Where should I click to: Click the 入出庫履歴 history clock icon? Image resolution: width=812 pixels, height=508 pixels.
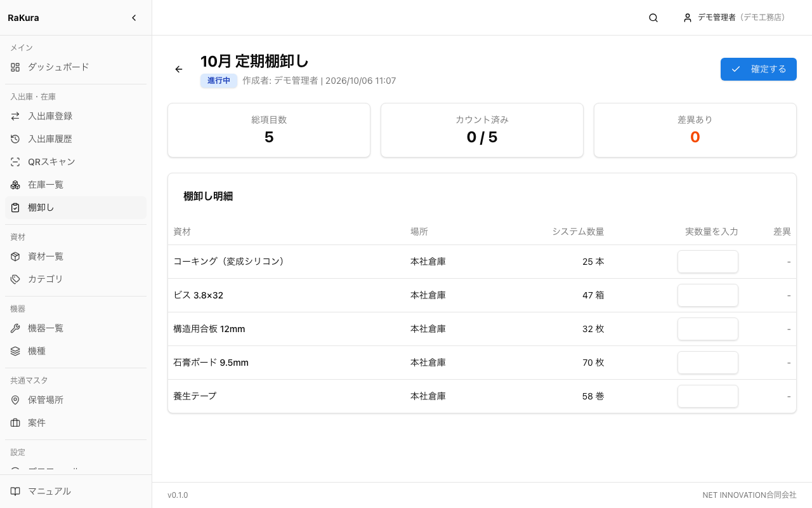point(15,139)
